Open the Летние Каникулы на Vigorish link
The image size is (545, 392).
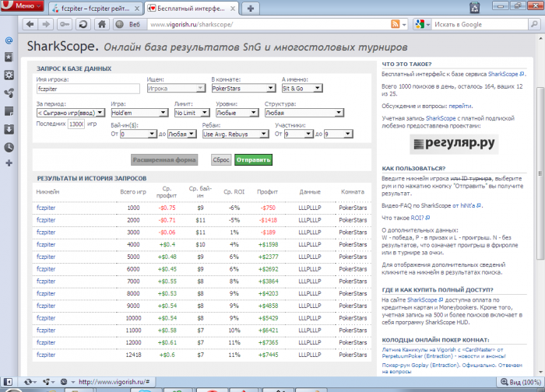pos(444,353)
